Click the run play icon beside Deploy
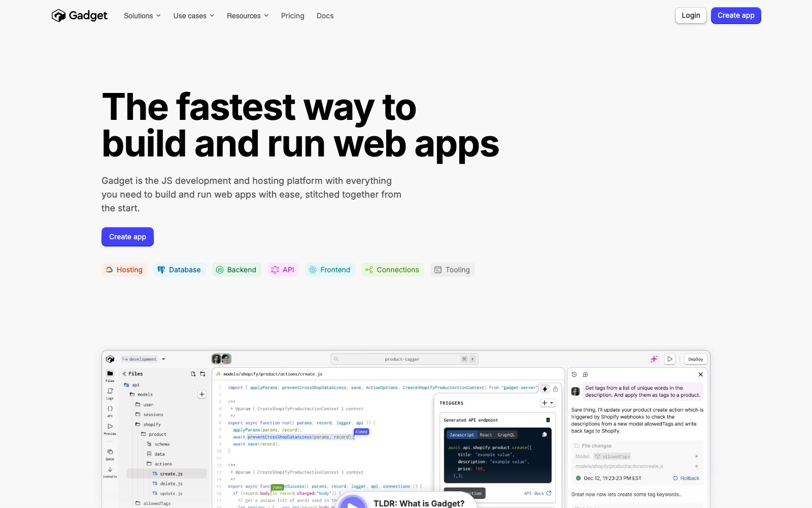The width and height of the screenshot is (812, 508). click(x=670, y=359)
